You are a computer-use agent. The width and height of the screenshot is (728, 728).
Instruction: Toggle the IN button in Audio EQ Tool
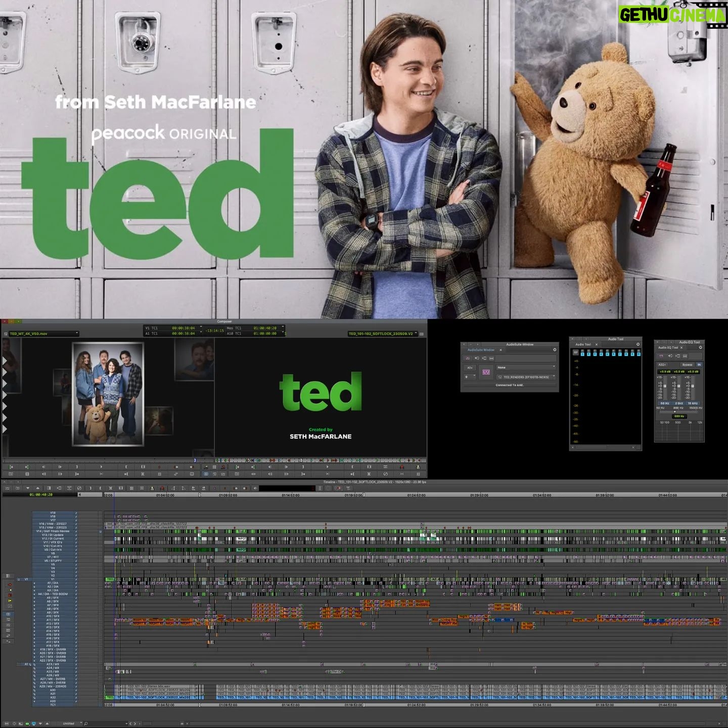[x=699, y=365]
